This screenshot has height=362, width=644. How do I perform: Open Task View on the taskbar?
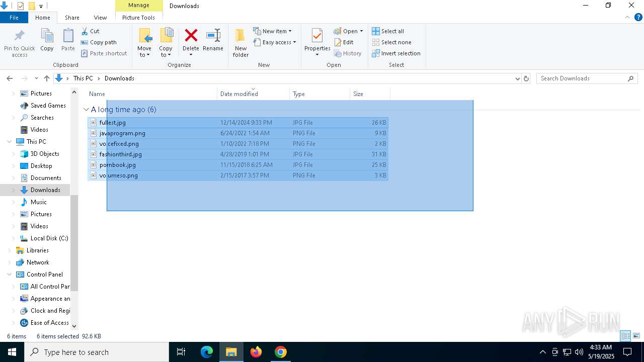[181, 352]
